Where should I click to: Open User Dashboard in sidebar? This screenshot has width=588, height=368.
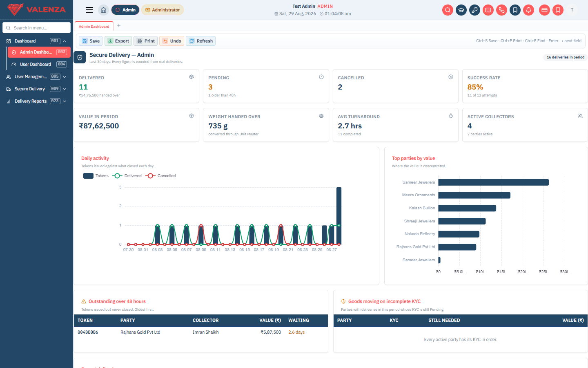[x=39, y=64]
